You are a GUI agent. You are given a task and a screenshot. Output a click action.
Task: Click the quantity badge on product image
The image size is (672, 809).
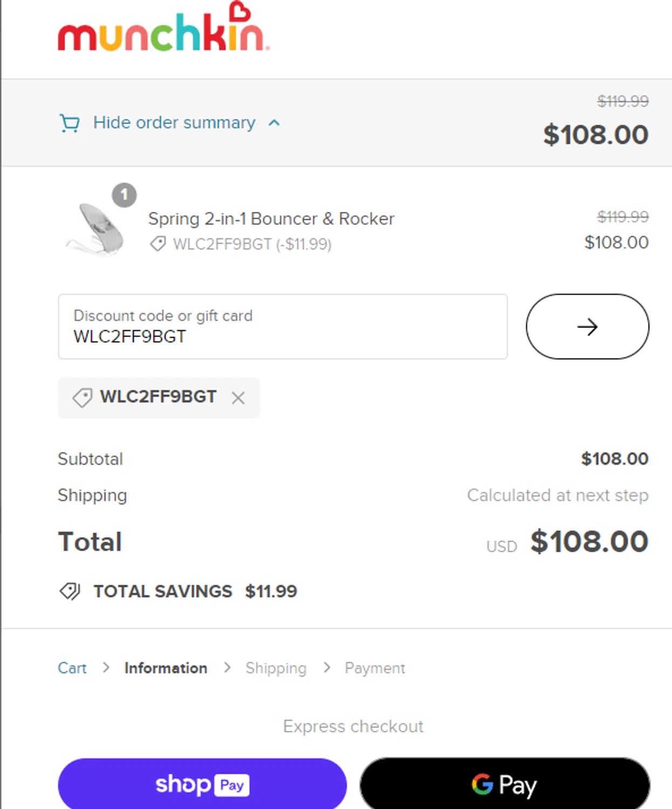tap(124, 195)
